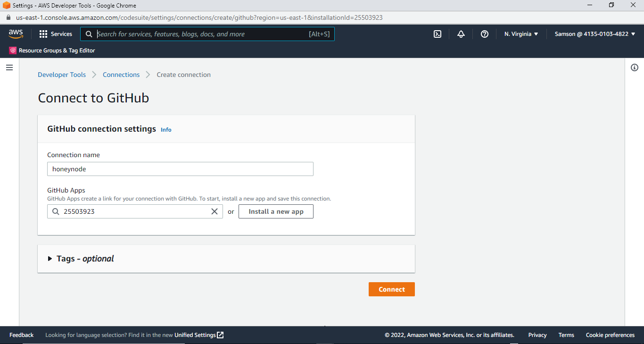
Task: Open the AWS CloudShell terminal icon
Action: [x=437, y=34]
